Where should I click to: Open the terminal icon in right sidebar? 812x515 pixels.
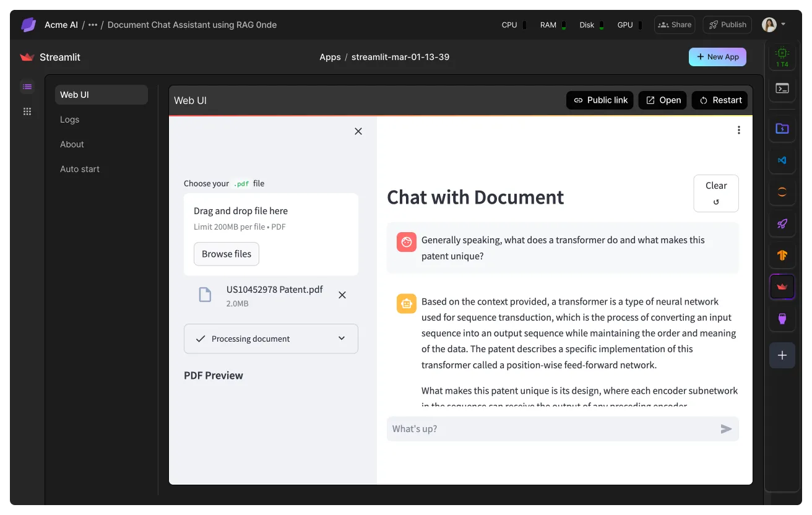[782, 89]
